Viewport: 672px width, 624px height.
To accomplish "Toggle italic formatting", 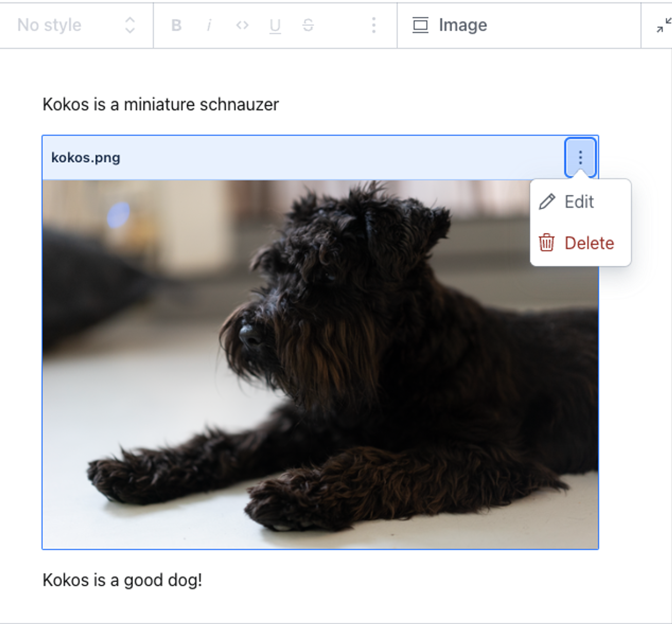I will 209,25.
